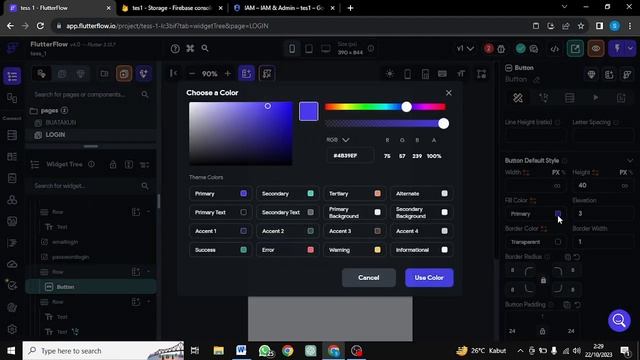The height and width of the screenshot is (360, 640).
Task: Open the settings gear in left sidebar
Action: (12, 329)
